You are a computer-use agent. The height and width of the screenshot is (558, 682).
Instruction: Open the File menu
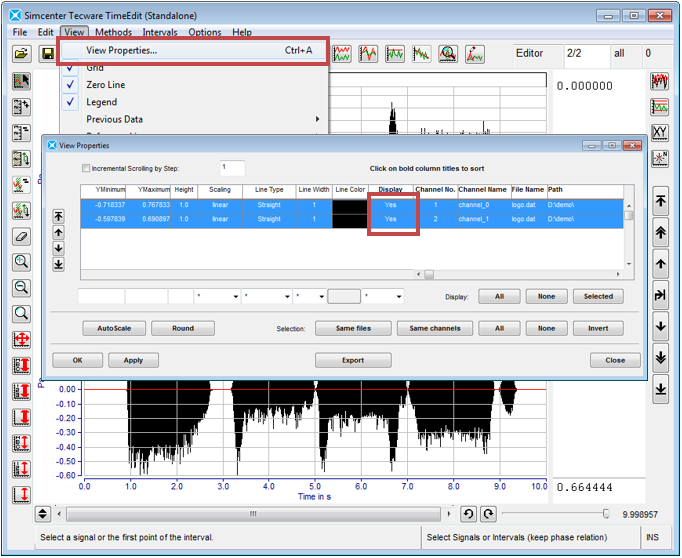20,32
